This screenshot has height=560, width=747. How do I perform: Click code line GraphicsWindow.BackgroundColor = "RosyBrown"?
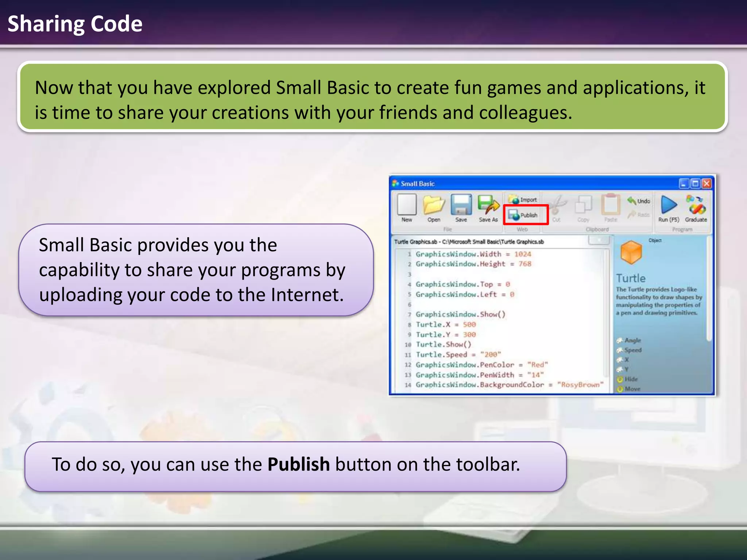coord(510,385)
